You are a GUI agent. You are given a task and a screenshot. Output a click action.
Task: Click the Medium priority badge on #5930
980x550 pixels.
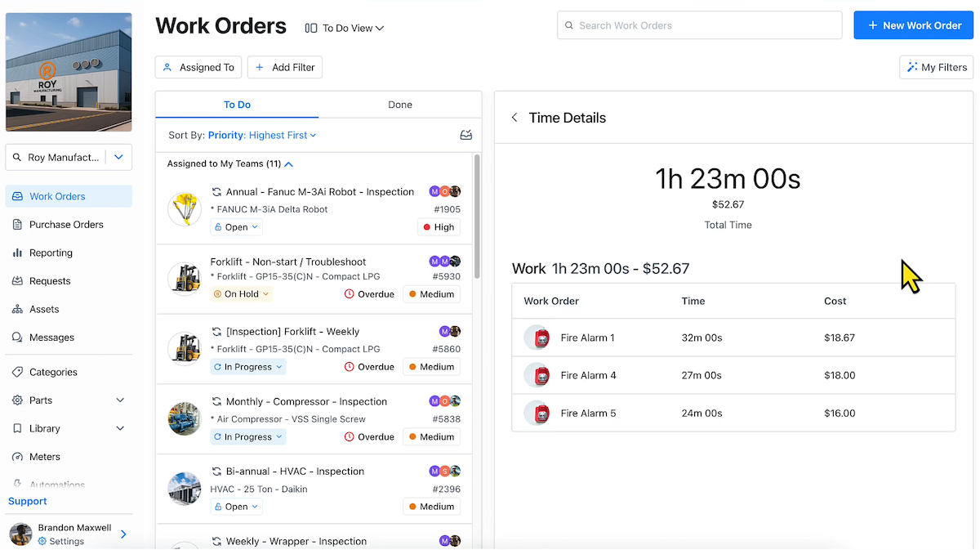431,294
